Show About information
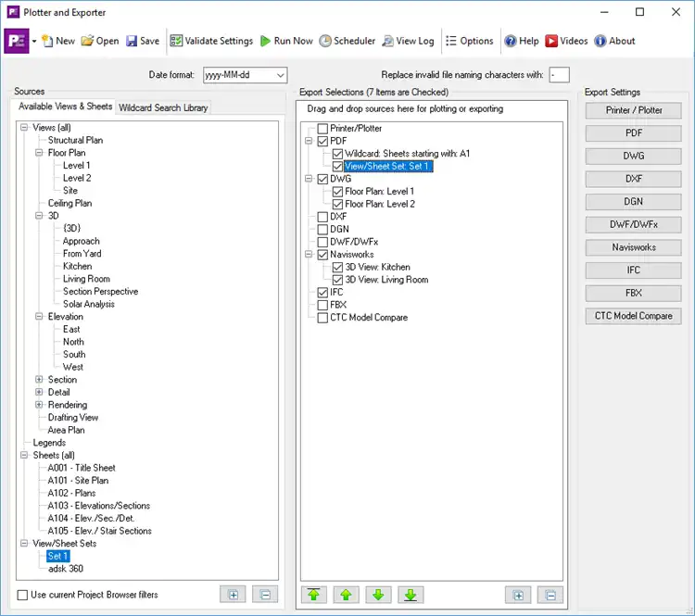The image size is (695, 616). click(x=614, y=41)
